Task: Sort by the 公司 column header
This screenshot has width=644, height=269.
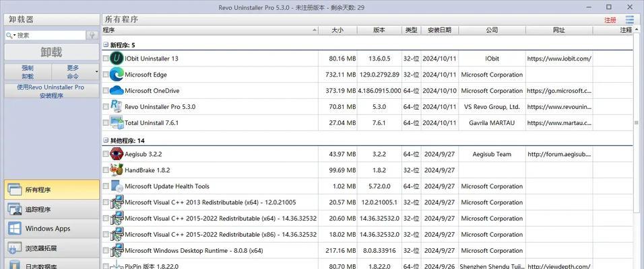Action: [492, 30]
